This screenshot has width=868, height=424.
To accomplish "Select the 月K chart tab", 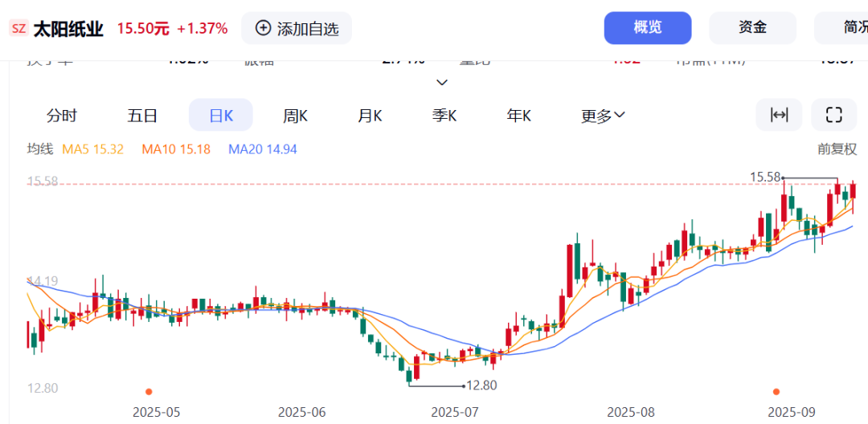I will (x=370, y=116).
